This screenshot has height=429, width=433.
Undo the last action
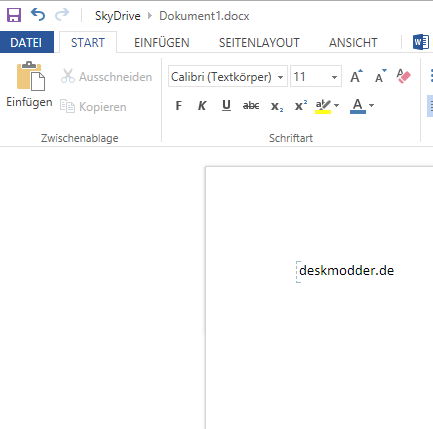tap(38, 15)
